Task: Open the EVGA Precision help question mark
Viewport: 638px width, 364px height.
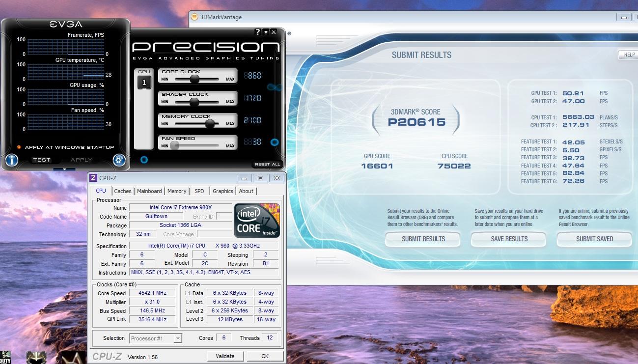Action: (x=258, y=32)
